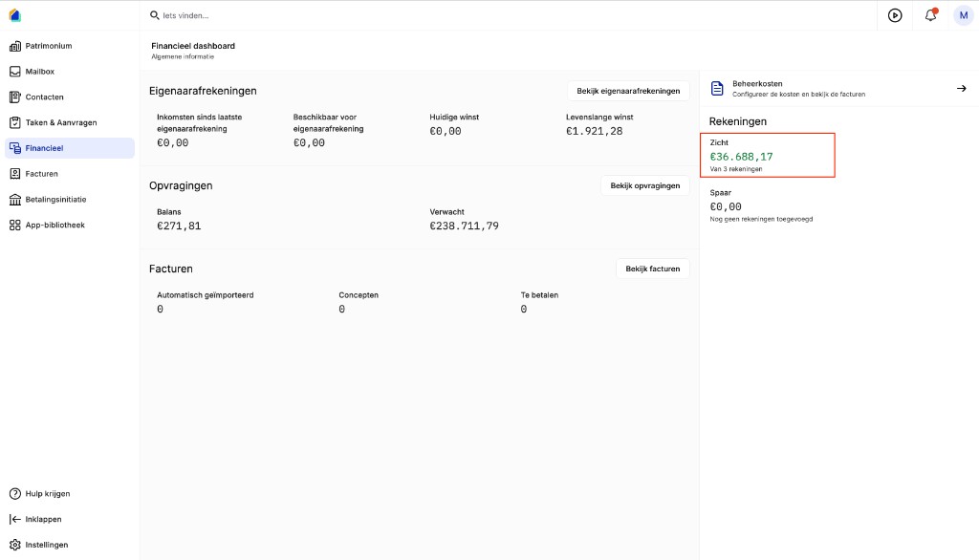Click the Taken & Aanvragen clipboard icon

15,123
